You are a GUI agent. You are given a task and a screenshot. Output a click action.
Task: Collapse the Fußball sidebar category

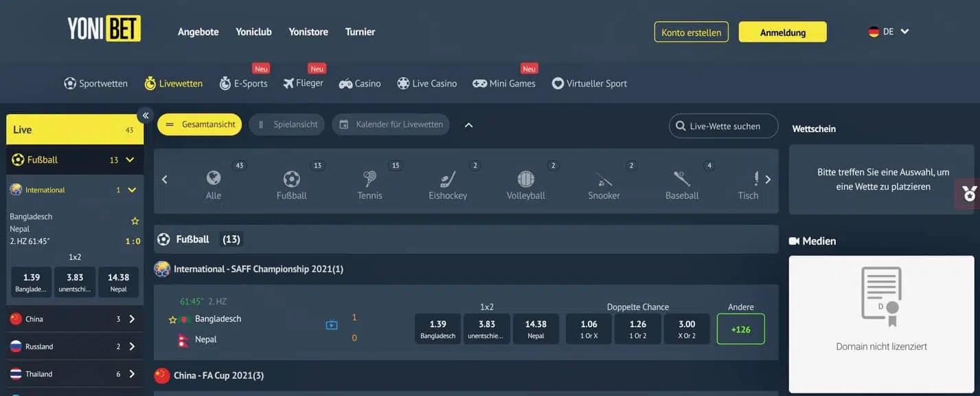pos(130,159)
